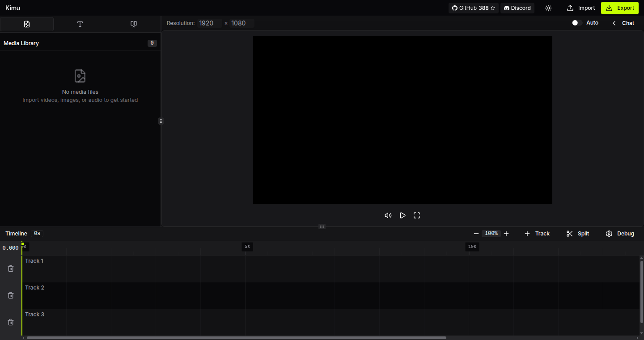Select the Track 3 lane
644x340 pixels.
[x=330, y=322]
